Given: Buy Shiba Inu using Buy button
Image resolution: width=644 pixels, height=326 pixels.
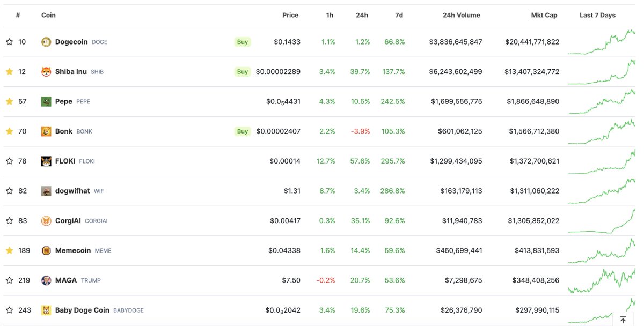Looking at the screenshot, I should (243, 72).
